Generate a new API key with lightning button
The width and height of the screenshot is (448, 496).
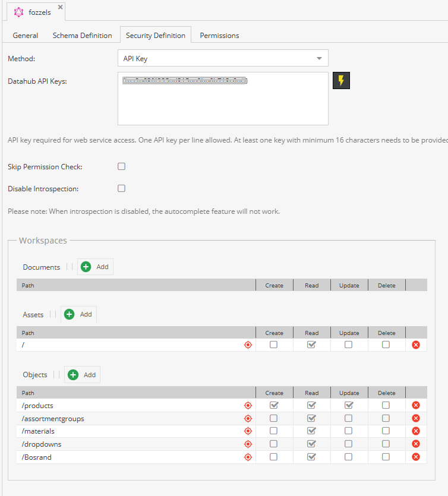tap(341, 80)
